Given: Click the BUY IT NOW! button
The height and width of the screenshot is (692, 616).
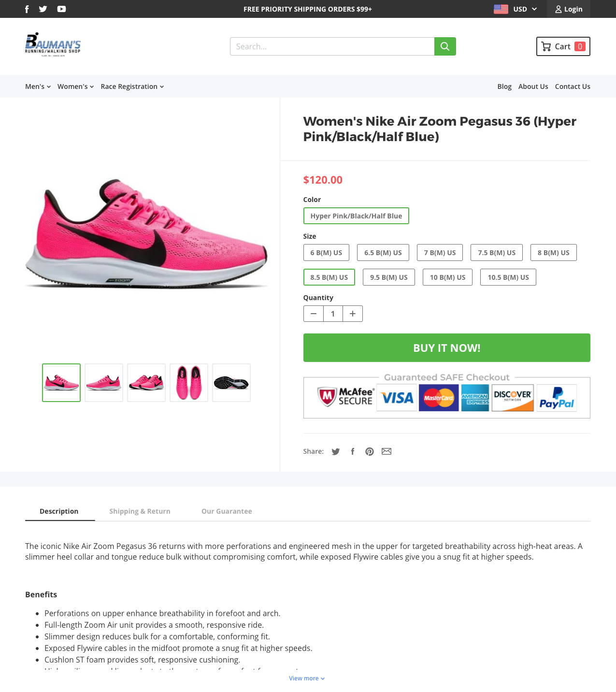Looking at the screenshot, I should pos(447,348).
